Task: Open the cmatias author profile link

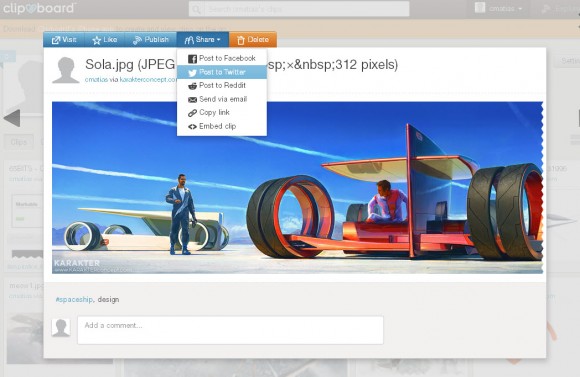Action: (97, 80)
